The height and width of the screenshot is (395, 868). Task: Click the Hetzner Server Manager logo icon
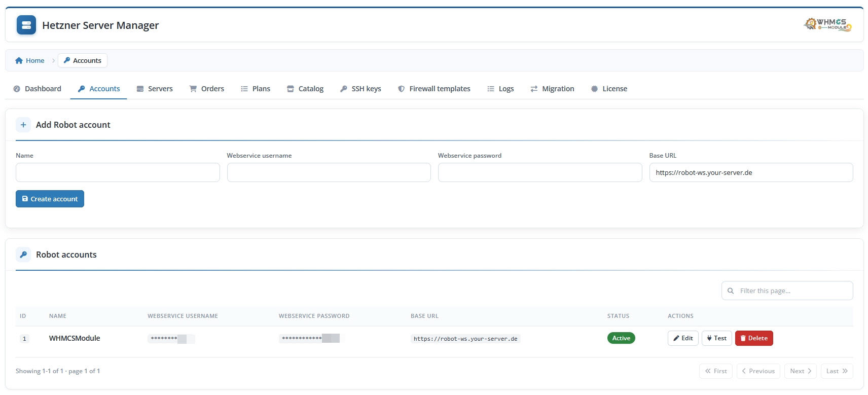[26, 25]
